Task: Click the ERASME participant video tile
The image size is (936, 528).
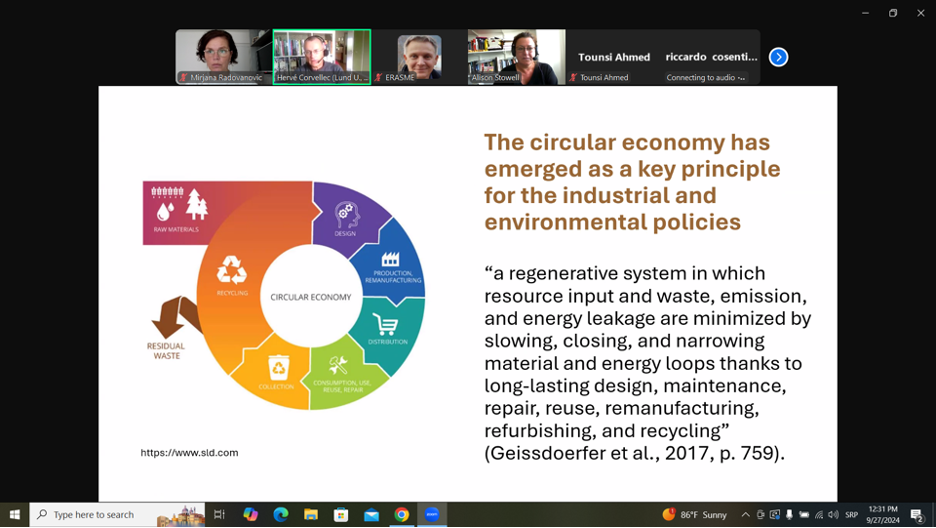Action: (x=419, y=56)
